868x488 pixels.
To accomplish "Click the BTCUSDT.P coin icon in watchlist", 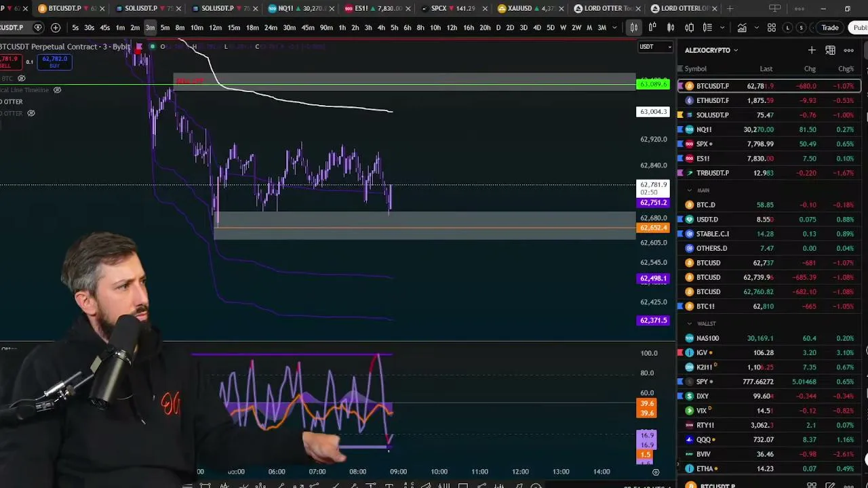I will [689, 86].
